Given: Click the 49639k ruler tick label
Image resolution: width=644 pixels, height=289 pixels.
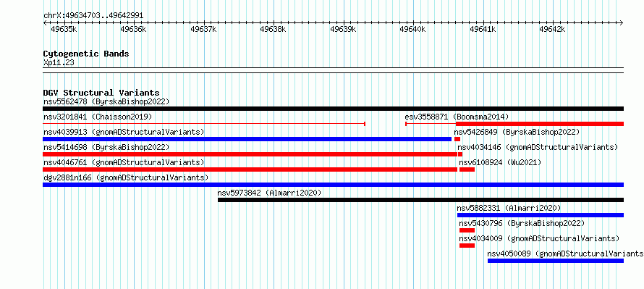Looking at the screenshot, I should point(344,29).
